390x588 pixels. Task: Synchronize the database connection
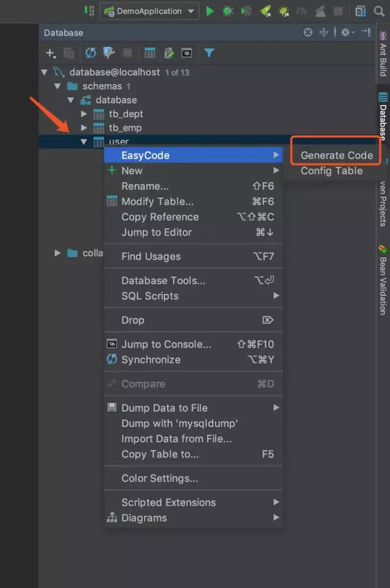[90, 53]
